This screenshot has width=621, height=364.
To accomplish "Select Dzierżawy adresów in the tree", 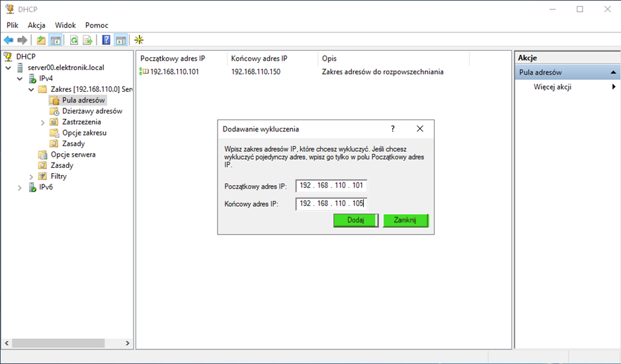I will [x=91, y=111].
